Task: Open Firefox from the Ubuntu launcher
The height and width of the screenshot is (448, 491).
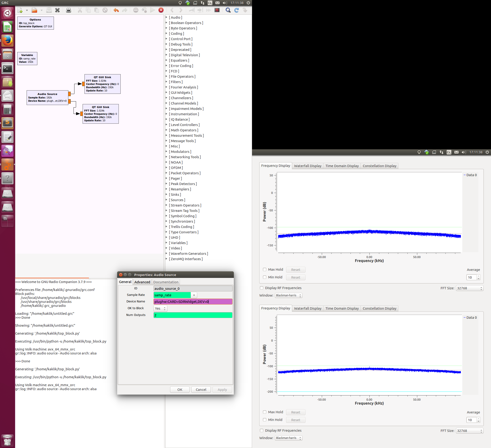Action: point(7,41)
